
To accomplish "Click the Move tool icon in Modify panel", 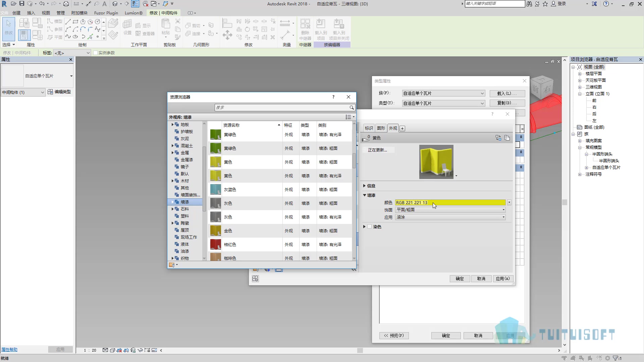I will point(227,35).
